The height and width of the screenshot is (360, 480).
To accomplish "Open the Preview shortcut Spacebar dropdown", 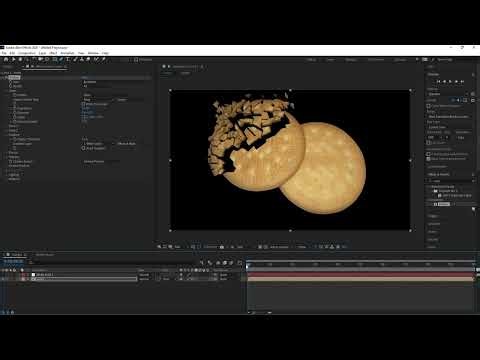I will [x=449, y=94].
